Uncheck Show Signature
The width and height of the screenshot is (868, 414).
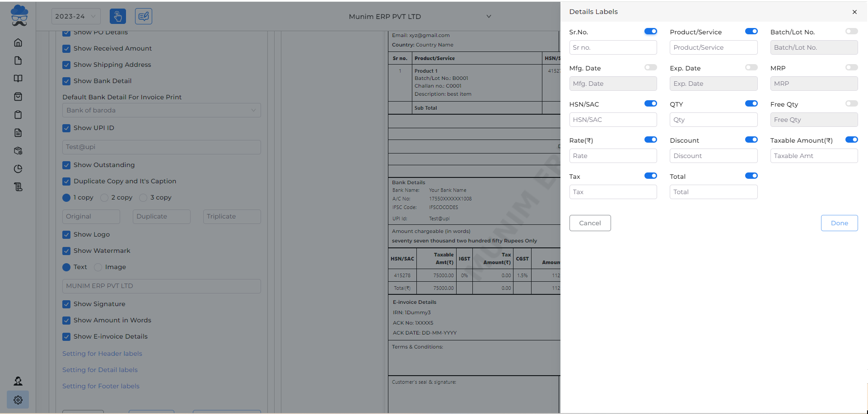(x=66, y=304)
